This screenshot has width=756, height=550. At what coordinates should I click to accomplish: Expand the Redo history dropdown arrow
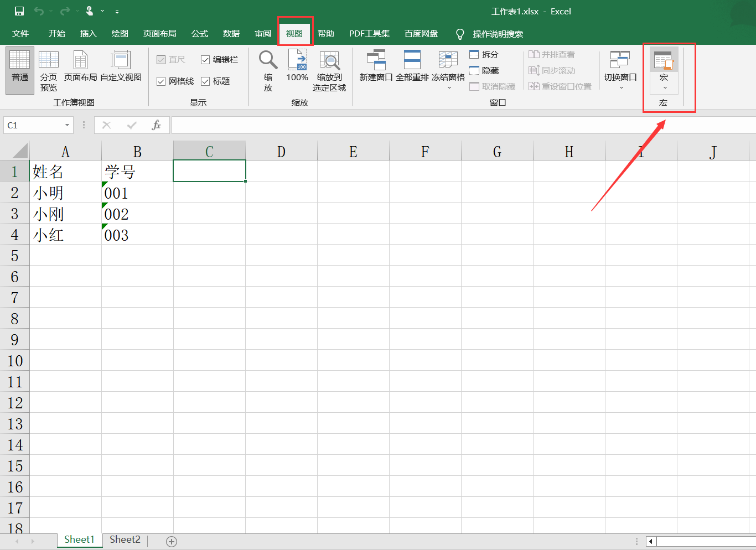pos(77,11)
